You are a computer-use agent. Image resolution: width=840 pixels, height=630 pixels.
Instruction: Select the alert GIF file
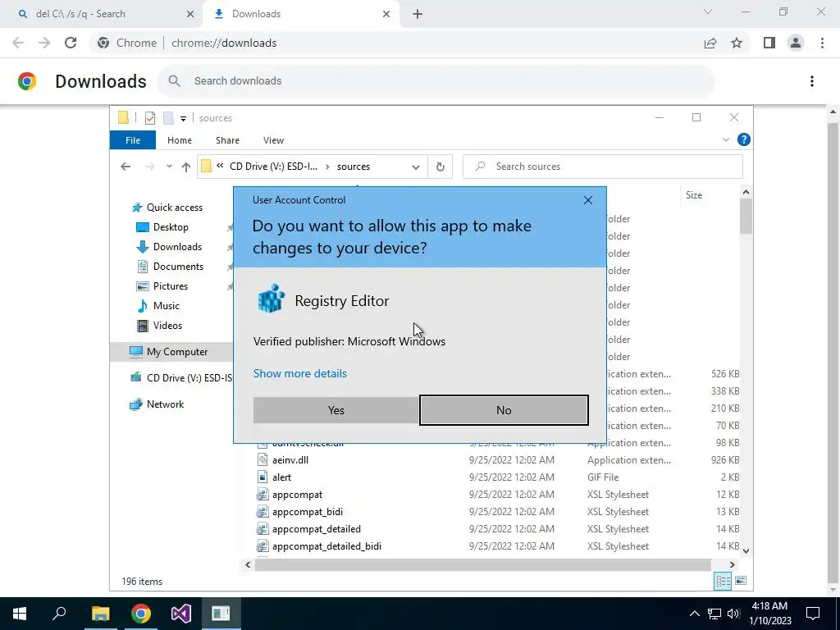(281, 477)
